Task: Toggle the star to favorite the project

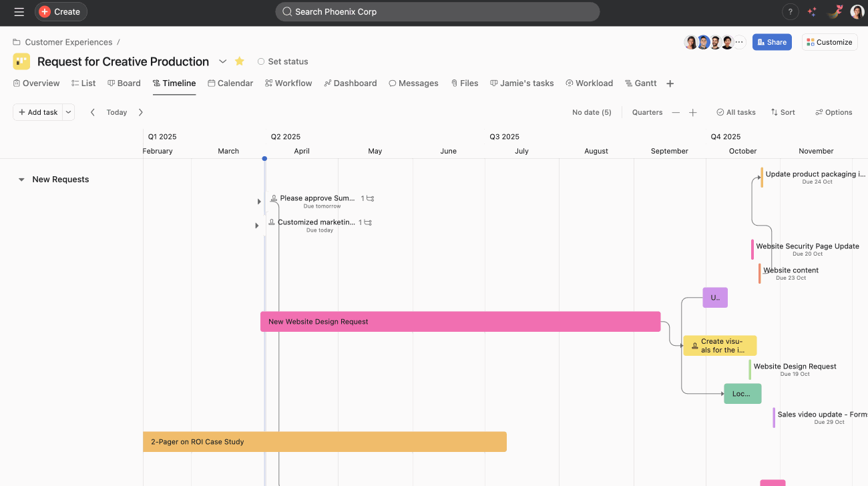Action: [x=239, y=61]
